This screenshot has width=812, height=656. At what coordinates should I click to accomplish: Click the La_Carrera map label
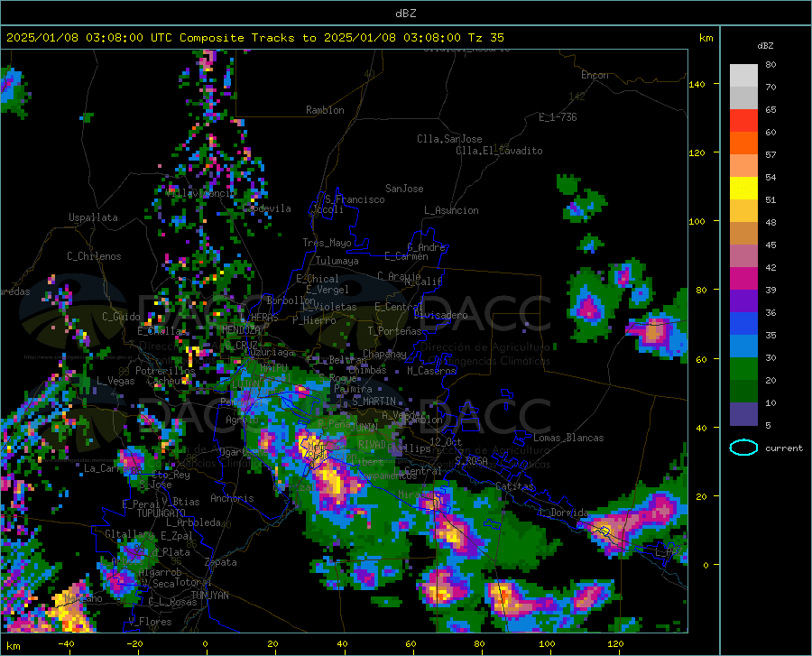click(x=111, y=468)
